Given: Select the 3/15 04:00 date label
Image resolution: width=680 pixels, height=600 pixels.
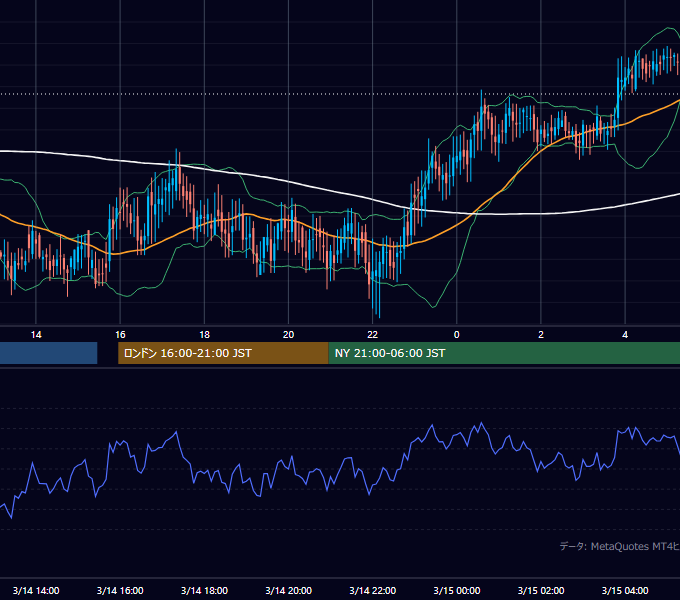Looking at the screenshot, I should point(625,590).
